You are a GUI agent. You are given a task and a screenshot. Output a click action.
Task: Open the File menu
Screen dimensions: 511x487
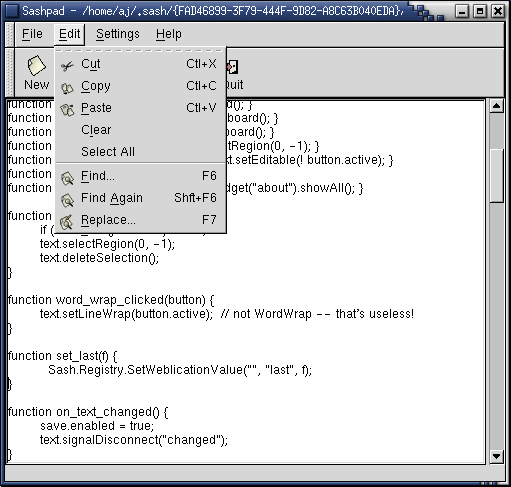tap(32, 34)
